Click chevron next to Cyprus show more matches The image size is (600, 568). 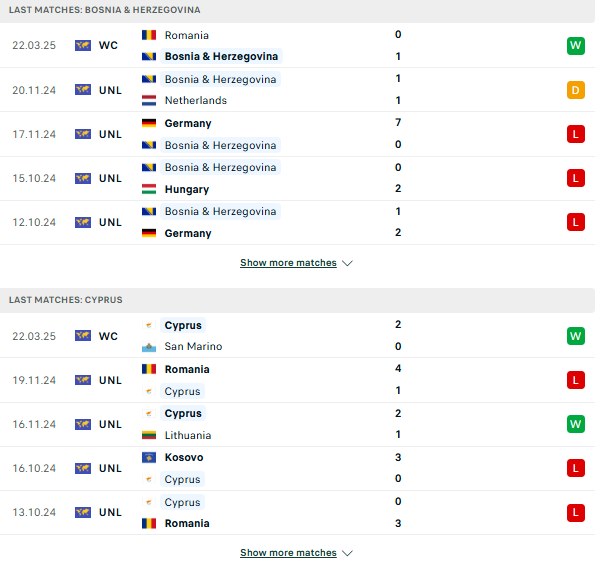coord(347,553)
